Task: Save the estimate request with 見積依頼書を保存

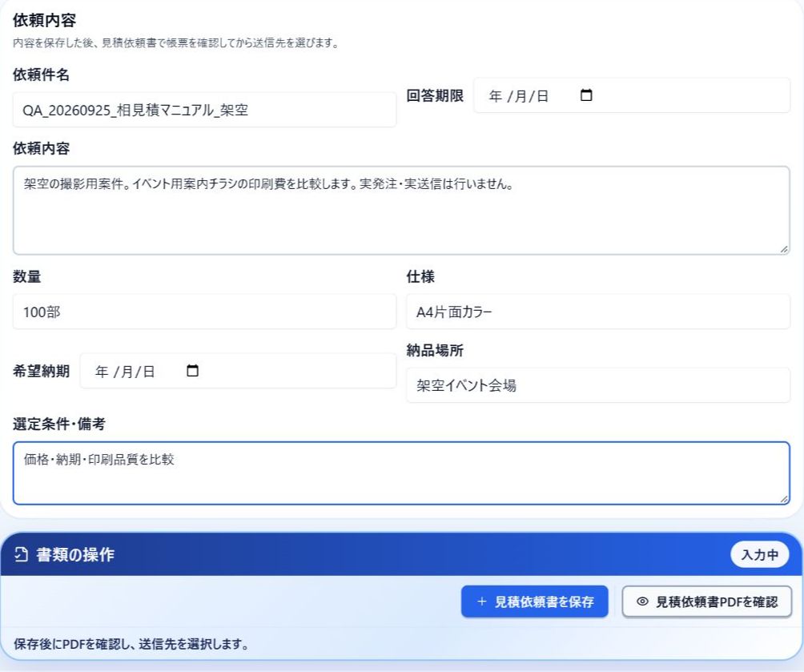Action: (534, 602)
